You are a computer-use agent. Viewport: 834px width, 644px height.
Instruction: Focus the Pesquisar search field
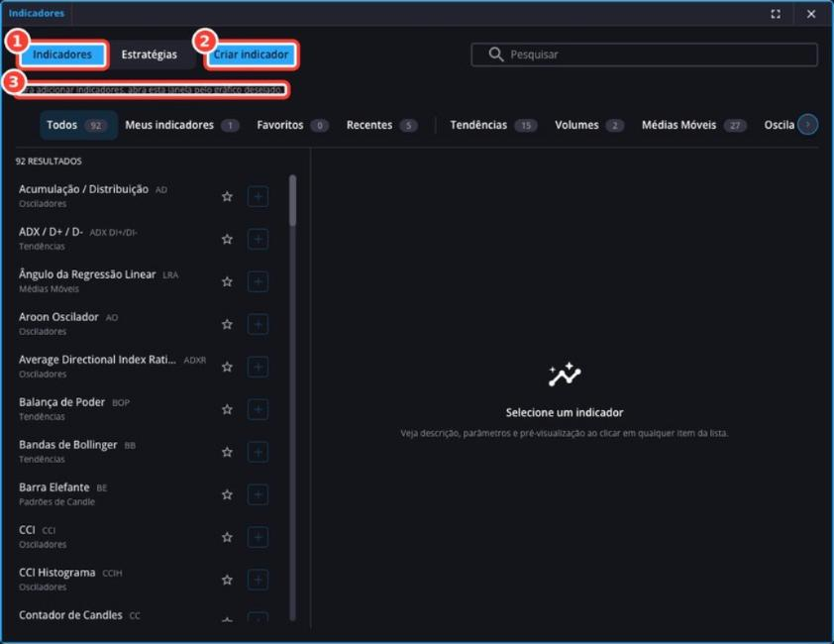644,54
